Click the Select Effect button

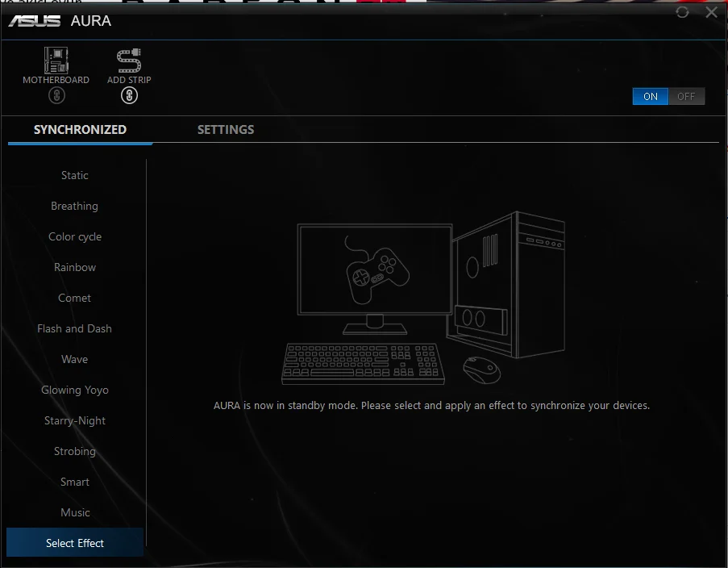pyautogui.click(x=75, y=542)
